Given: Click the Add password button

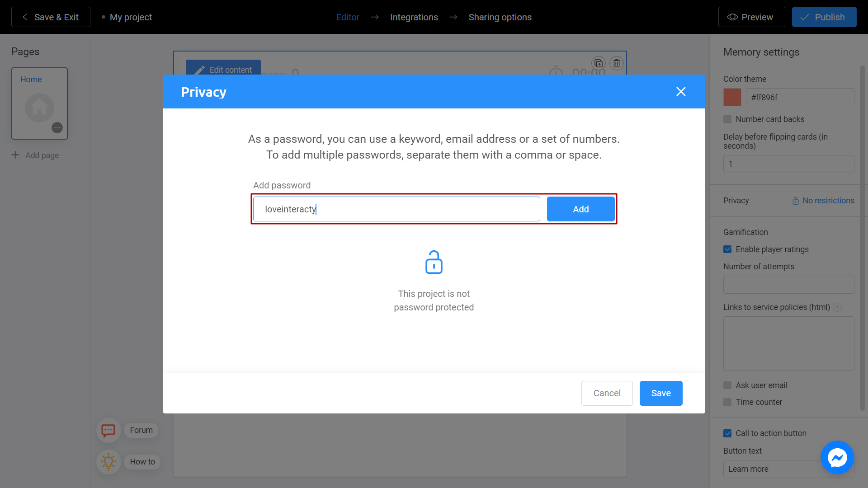Looking at the screenshot, I should (x=580, y=209).
